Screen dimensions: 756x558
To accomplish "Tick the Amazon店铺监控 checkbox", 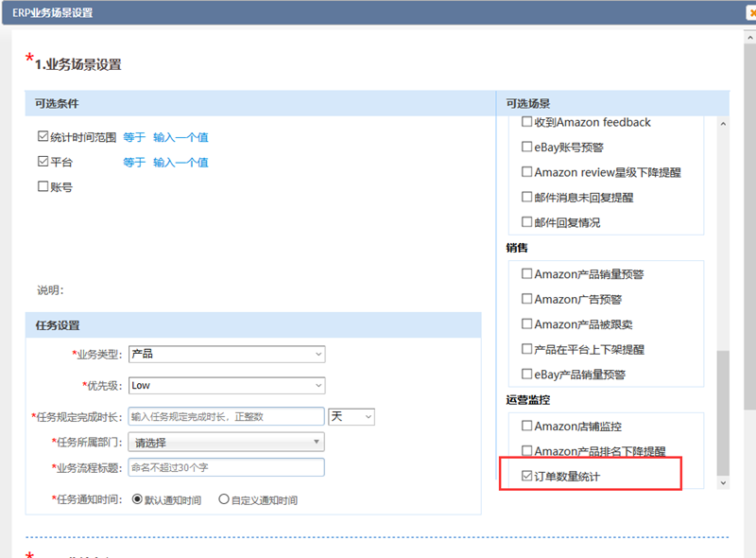I will (x=527, y=427).
